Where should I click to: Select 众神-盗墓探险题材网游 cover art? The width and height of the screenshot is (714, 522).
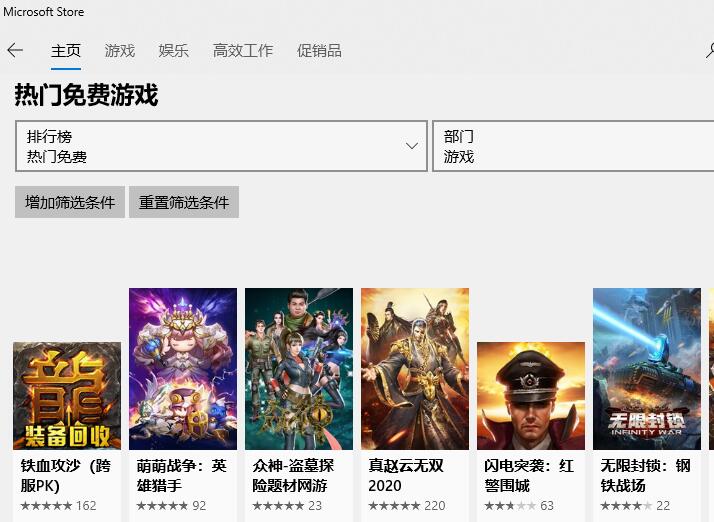(299, 368)
